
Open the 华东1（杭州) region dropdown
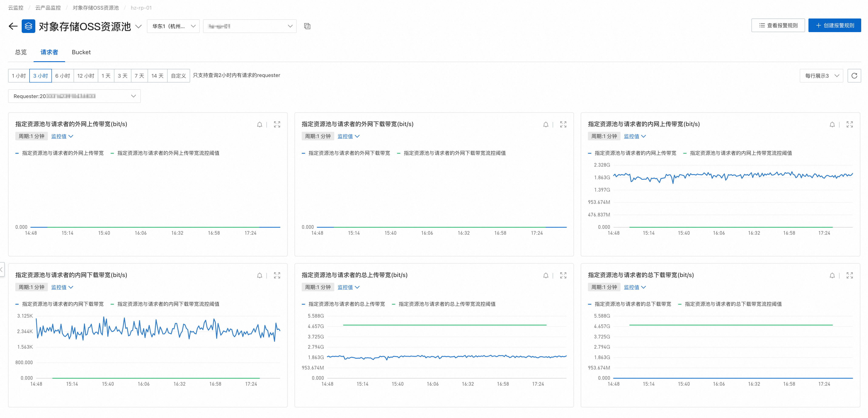click(x=173, y=26)
